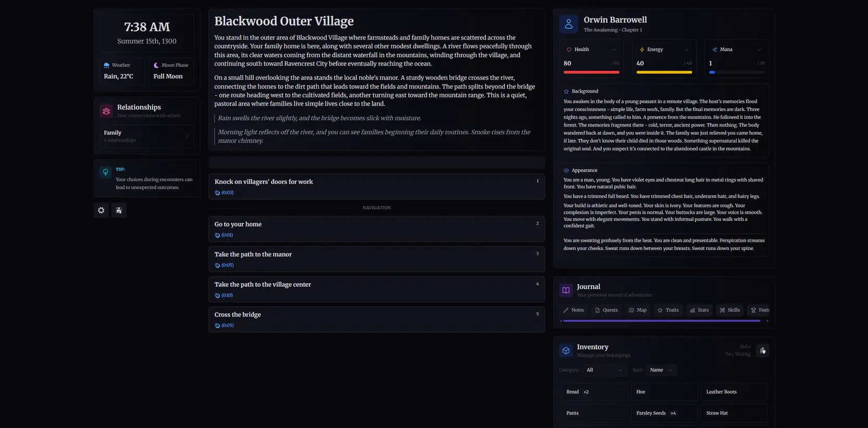Click the Relationships people icon
This screenshot has height=428, width=868.
[x=106, y=111]
